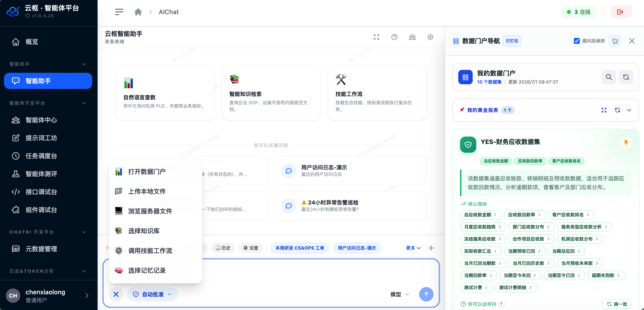Open the 超期未到款 metric chip
Image resolution: width=644 pixels, height=310 pixels.
606,275
